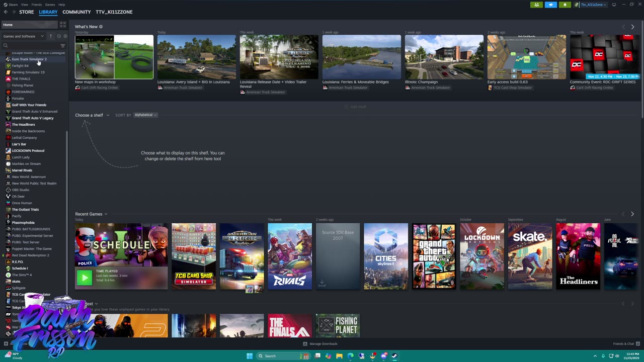Select Euro Truck Simulator 2 in library
644x362 pixels.
click(29, 59)
